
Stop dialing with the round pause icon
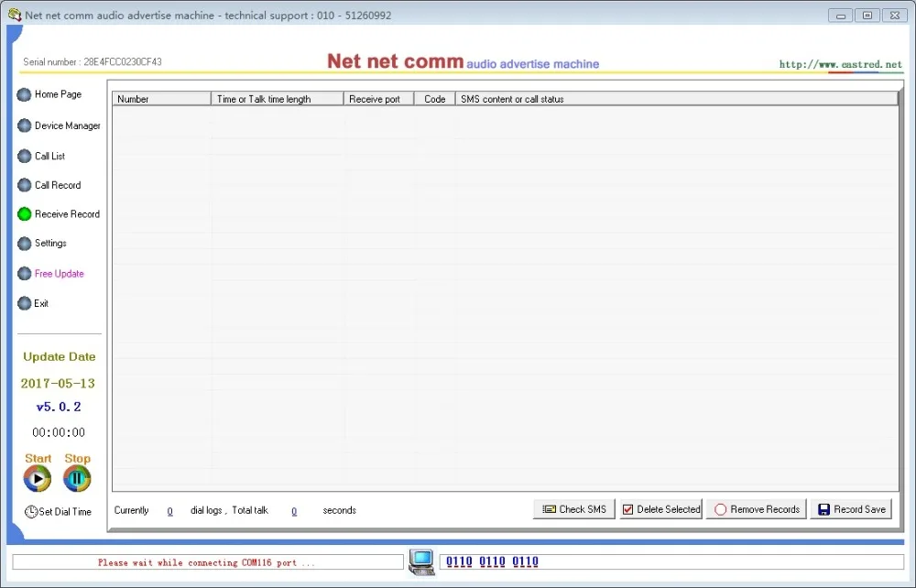pyautogui.click(x=77, y=479)
